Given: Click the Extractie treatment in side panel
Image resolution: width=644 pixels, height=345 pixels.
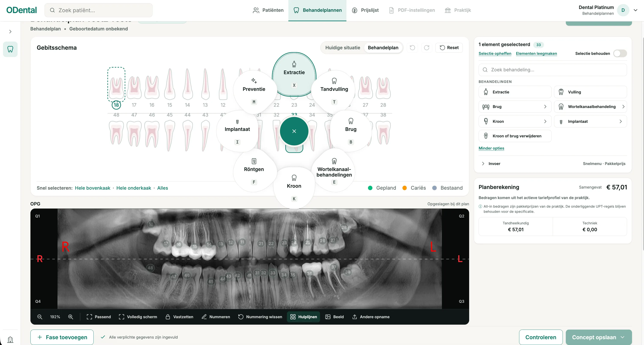Looking at the screenshot, I should tap(515, 92).
